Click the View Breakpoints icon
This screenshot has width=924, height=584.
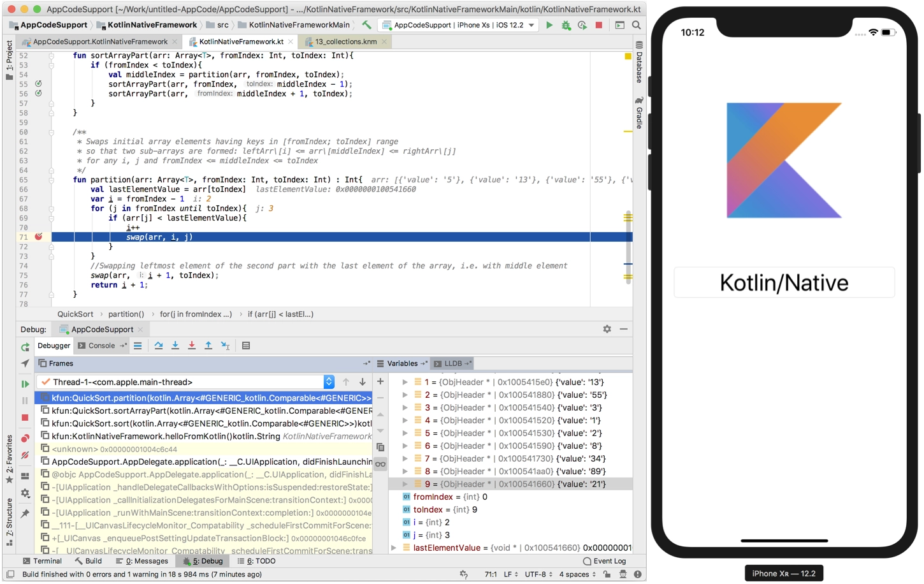point(25,439)
